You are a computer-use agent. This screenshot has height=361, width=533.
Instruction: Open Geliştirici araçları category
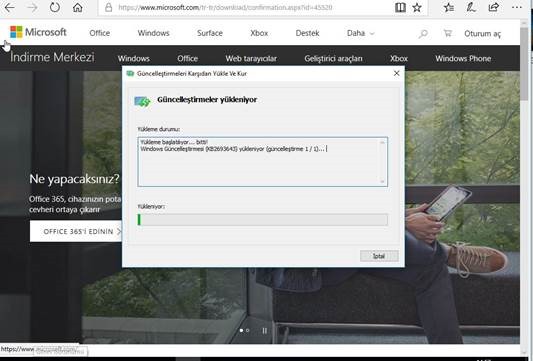(333, 58)
